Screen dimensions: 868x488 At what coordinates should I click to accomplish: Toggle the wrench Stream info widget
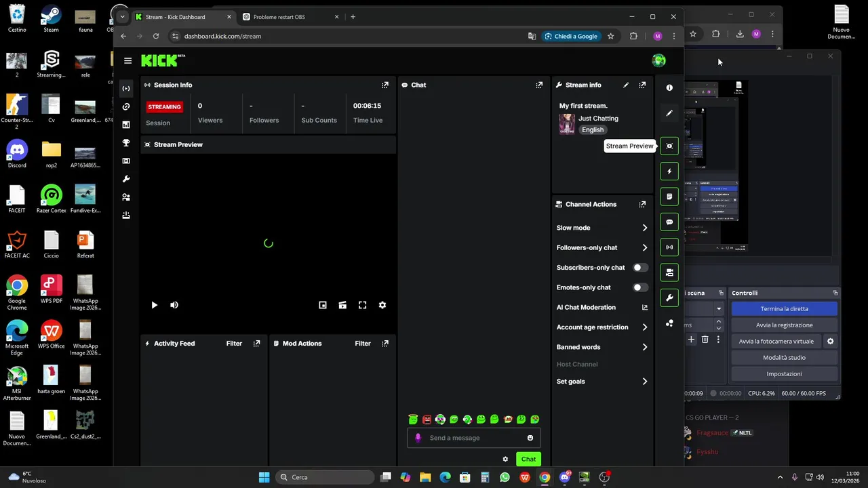(x=669, y=298)
